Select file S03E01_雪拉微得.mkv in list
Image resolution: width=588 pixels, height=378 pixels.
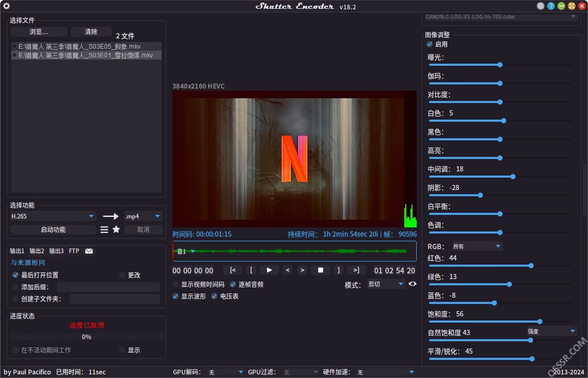click(x=86, y=55)
